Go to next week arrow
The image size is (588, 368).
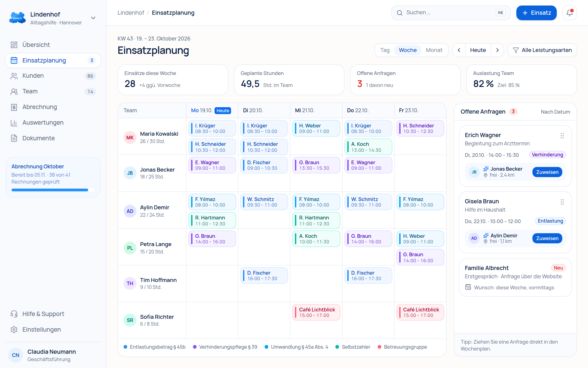(x=497, y=50)
